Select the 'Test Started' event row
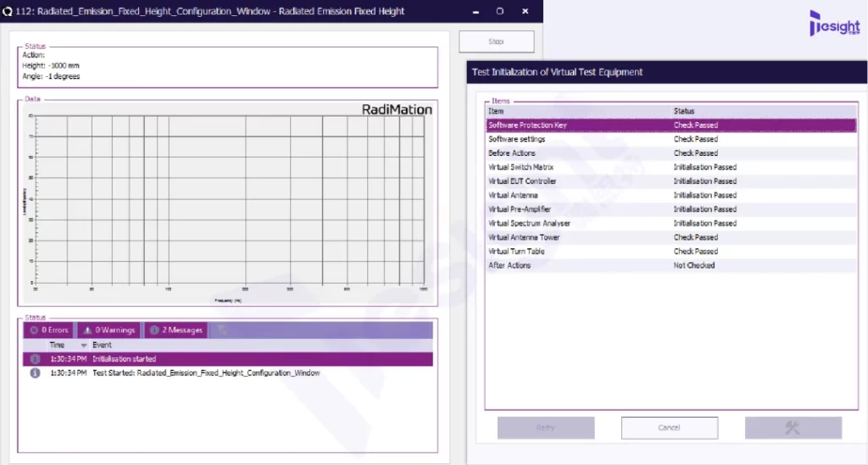This screenshot has width=868, height=465. (x=227, y=374)
